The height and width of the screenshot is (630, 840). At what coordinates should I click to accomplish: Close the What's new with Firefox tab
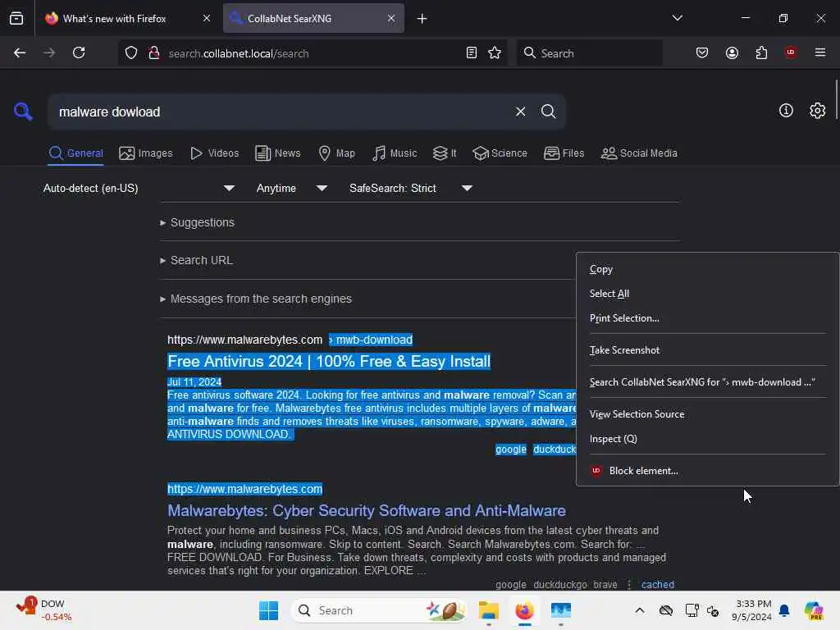pyautogui.click(x=207, y=18)
